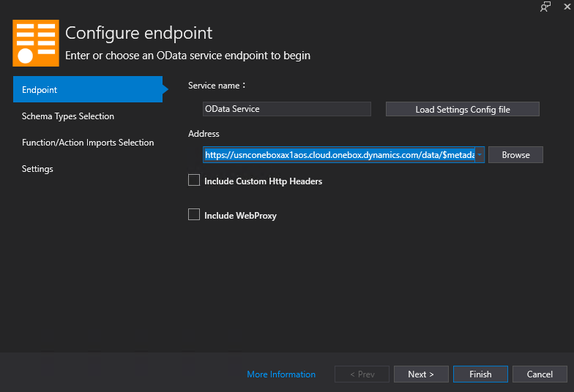Click the Configure endpoint heading text
This screenshot has height=392, width=574.
pos(138,33)
